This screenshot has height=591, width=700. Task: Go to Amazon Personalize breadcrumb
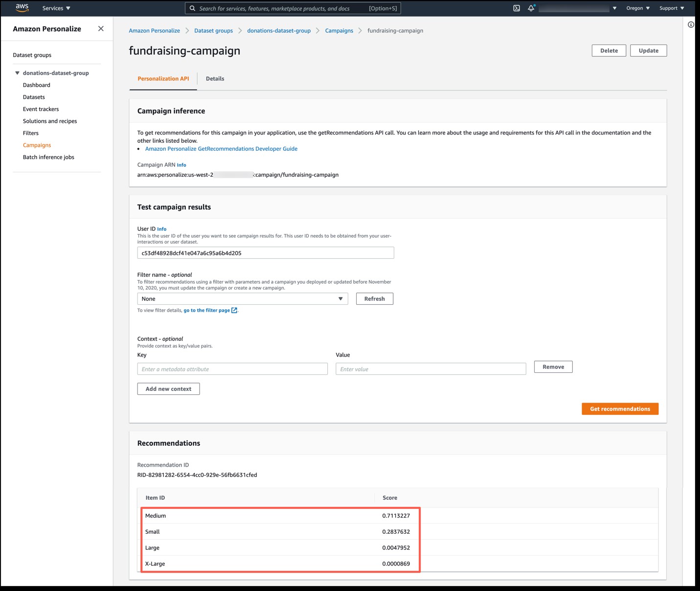coord(154,31)
